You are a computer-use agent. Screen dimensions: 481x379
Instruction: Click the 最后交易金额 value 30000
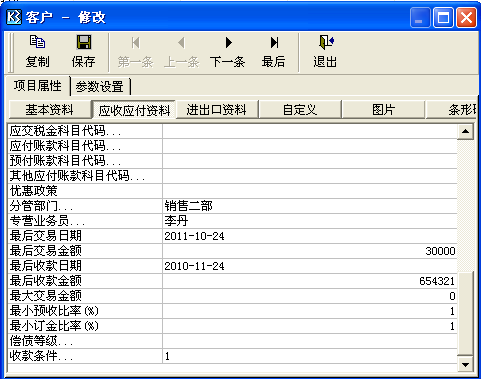[x=440, y=251]
